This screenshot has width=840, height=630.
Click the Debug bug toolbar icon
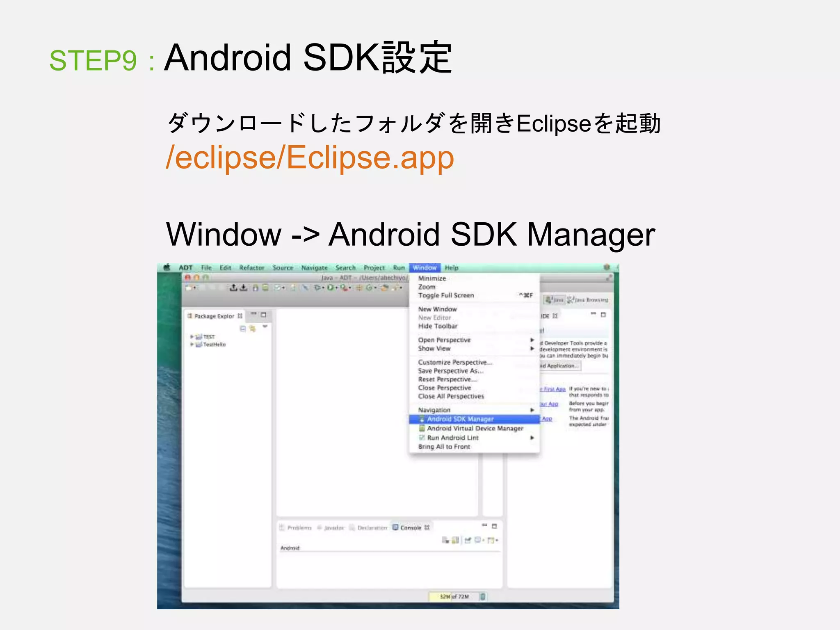pos(317,288)
